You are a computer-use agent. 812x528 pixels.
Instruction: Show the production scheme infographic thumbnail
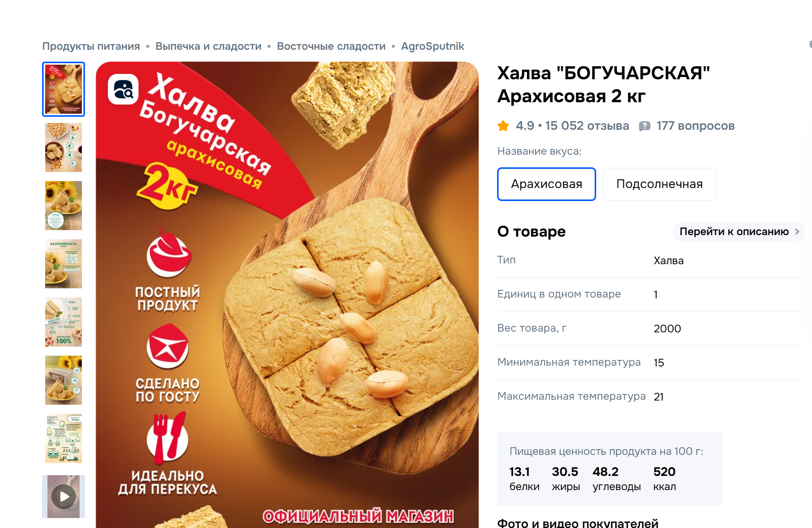(x=64, y=438)
